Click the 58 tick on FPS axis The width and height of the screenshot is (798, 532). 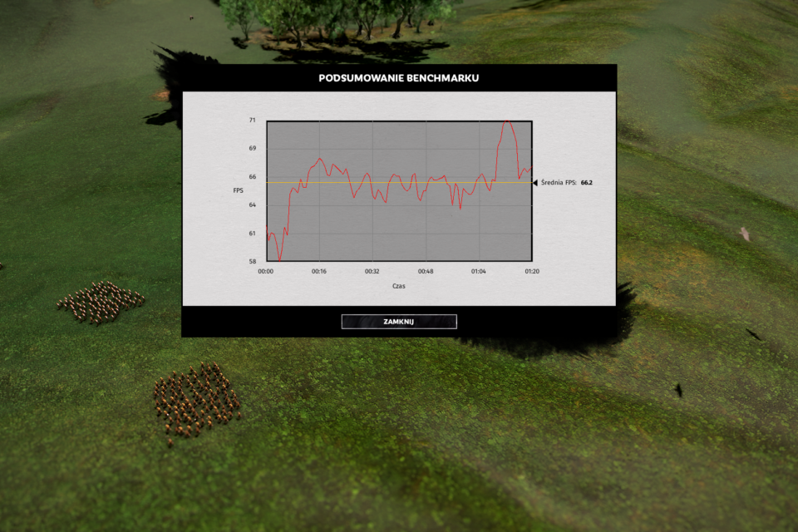252,261
